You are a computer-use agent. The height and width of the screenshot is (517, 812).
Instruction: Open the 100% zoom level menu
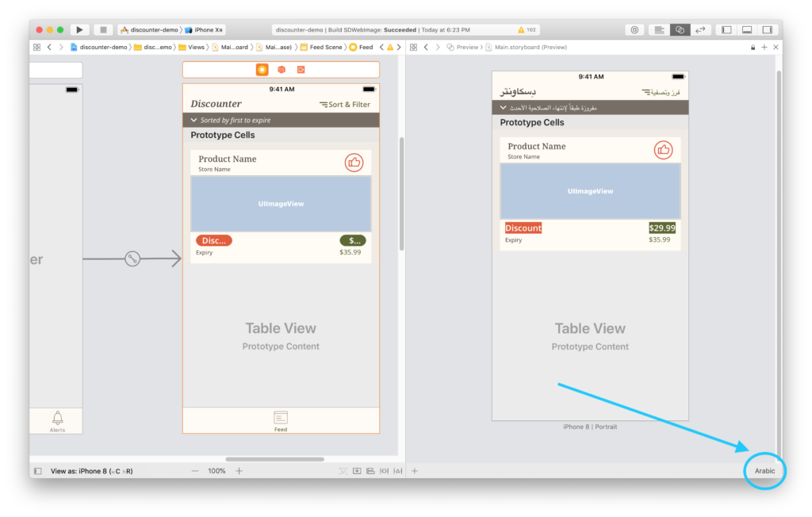coord(216,471)
